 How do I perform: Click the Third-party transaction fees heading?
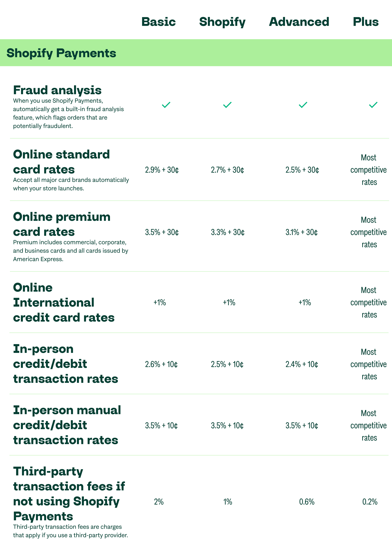69,494
